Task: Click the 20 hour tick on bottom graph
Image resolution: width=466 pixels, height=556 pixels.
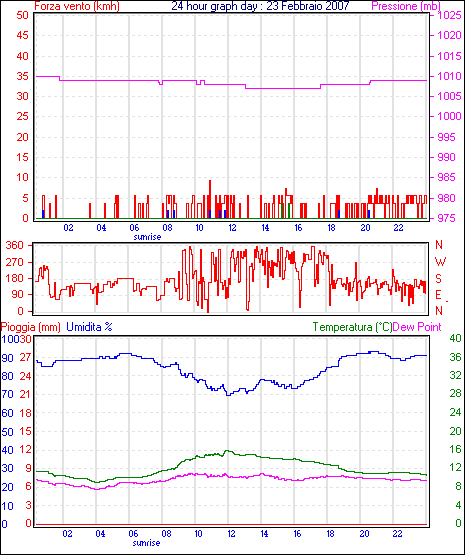Action: [x=364, y=534]
